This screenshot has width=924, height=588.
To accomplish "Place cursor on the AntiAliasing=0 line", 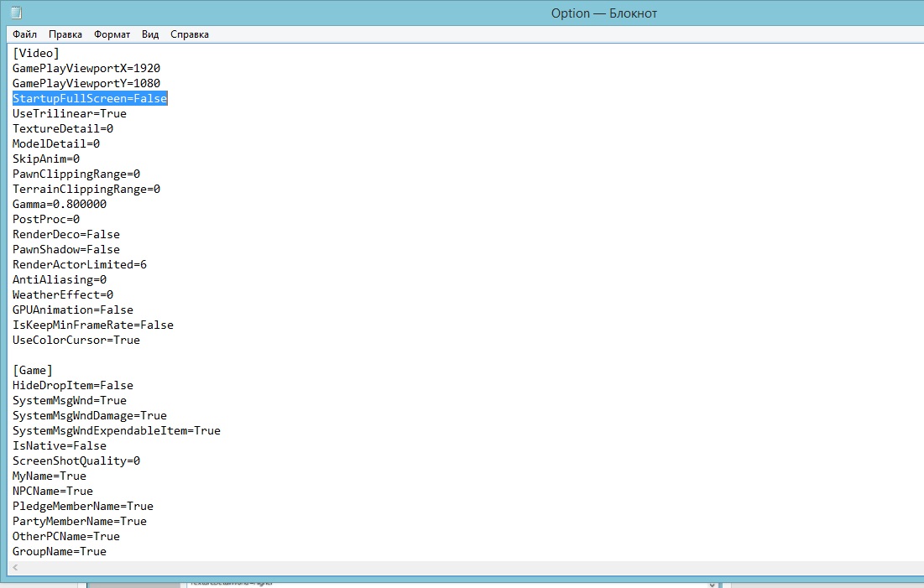I will coord(60,279).
